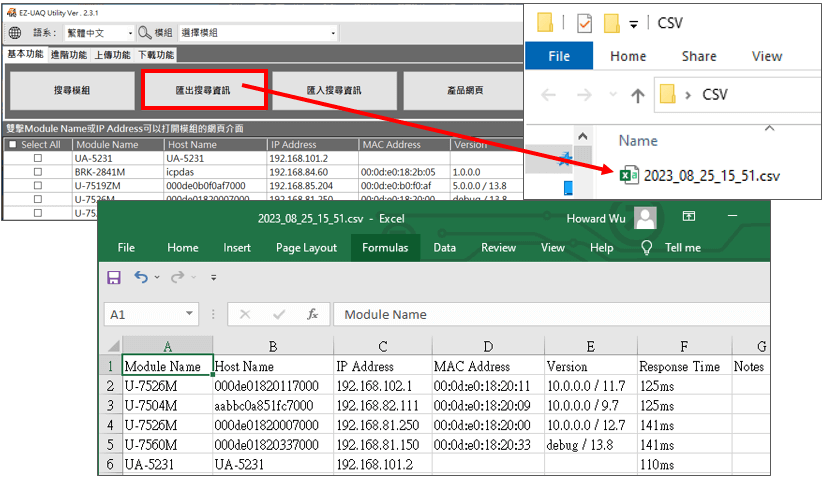
Task: Open the 選擇模組 module dropdown
Action: point(258,33)
